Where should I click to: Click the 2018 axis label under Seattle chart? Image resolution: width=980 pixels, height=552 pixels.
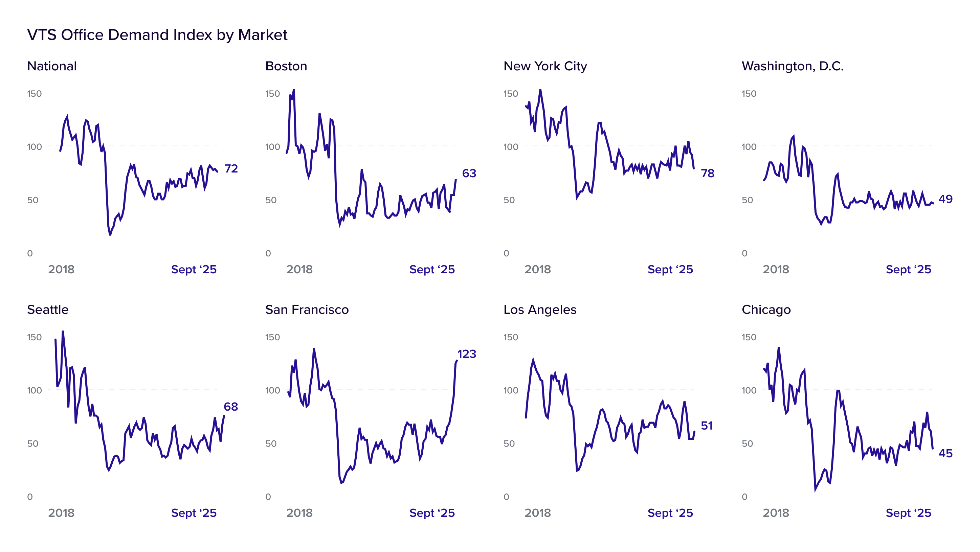coord(61,513)
